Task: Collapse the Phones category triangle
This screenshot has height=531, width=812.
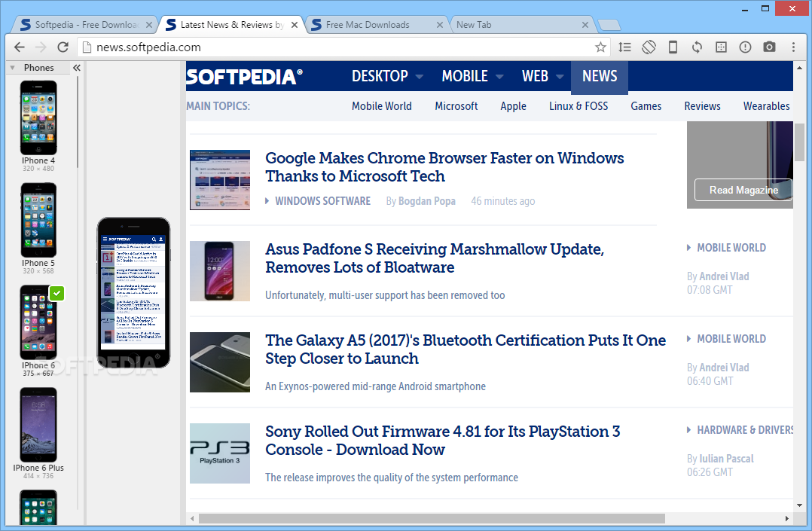Action: pyautogui.click(x=12, y=68)
